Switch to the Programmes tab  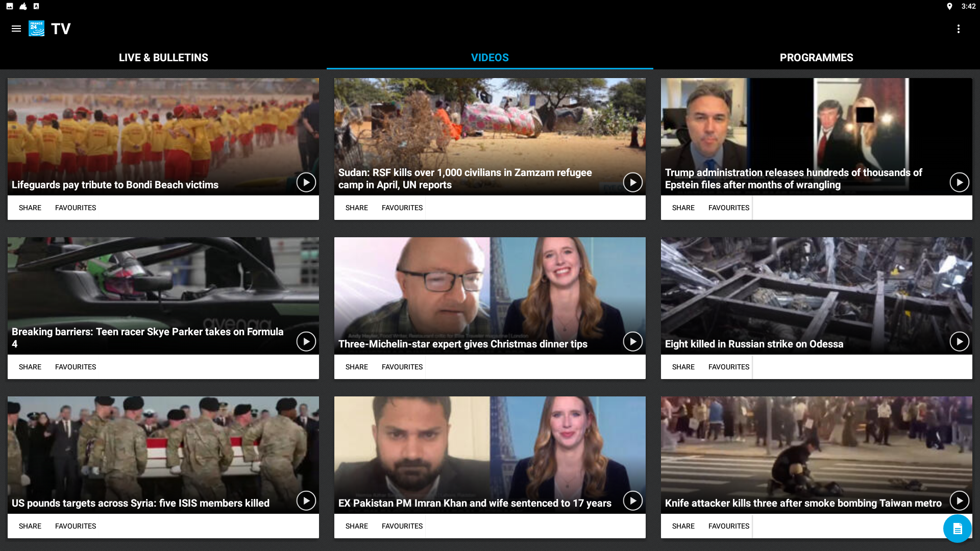click(x=816, y=58)
